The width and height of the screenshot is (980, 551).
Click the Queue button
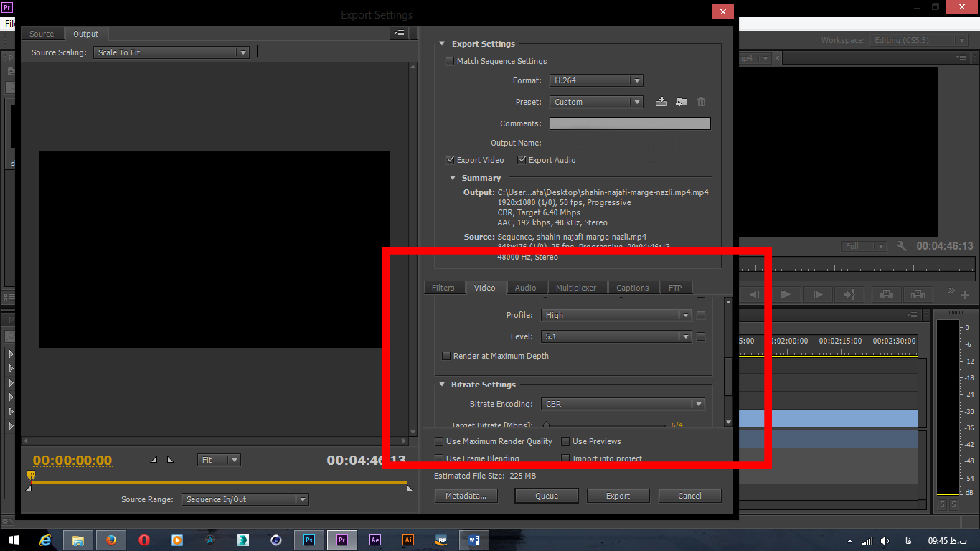coord(547,496)
